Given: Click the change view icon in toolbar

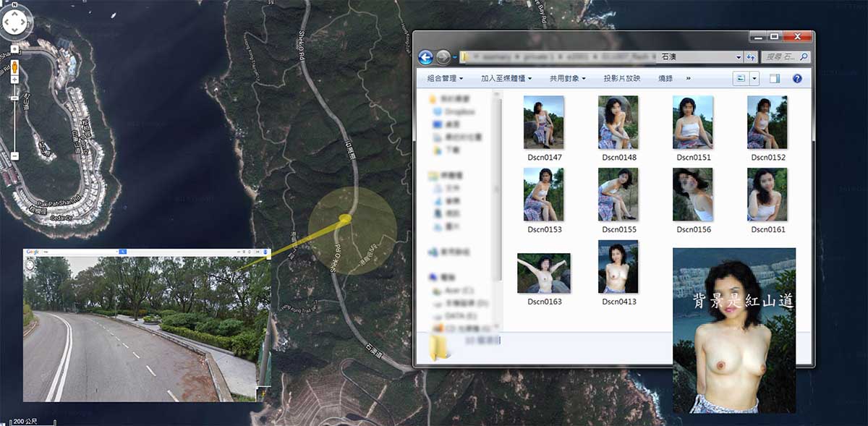Looking at the screenshot, I should [740, 78].
